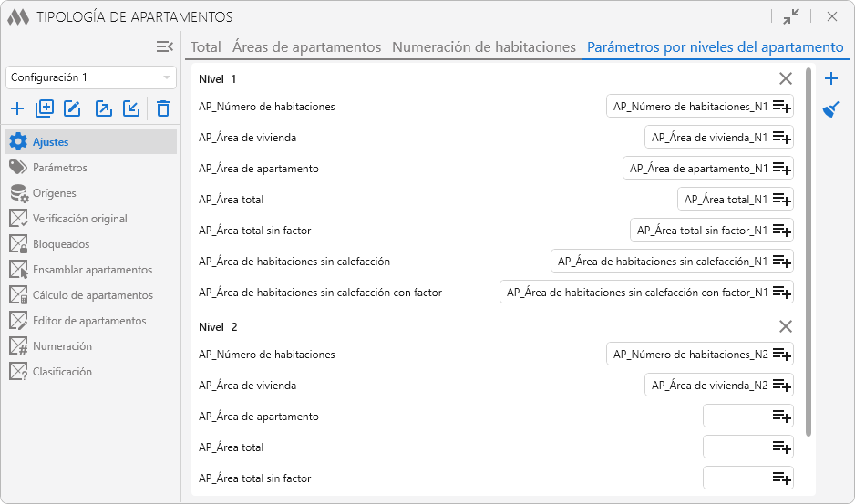Open the Áreas de apartamentos tab
The image size is (855, 504).
tap(306, 46)
